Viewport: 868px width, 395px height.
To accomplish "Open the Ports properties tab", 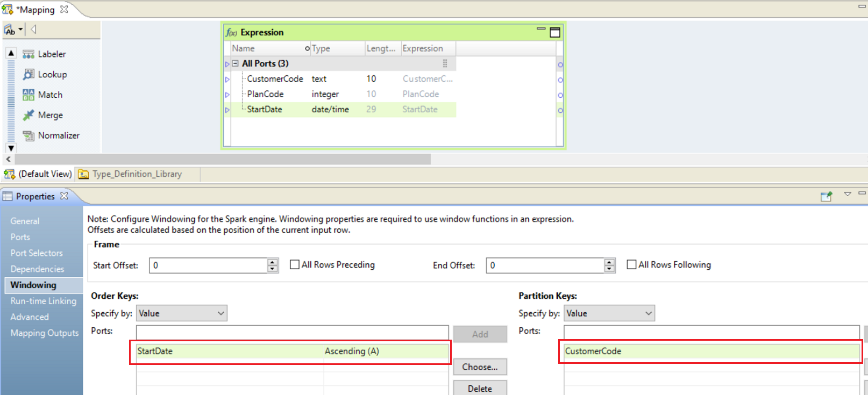I will tap(20, 237).
